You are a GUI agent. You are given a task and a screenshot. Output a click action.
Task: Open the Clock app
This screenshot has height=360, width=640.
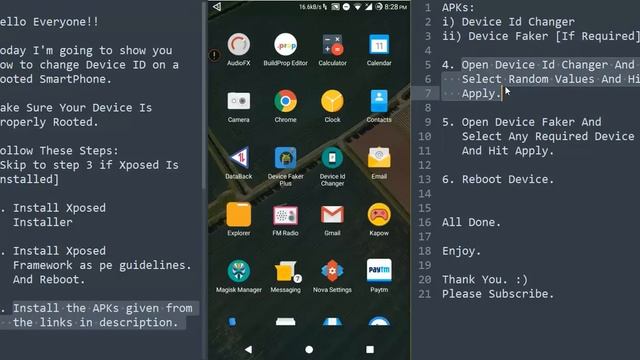[332, 106]
